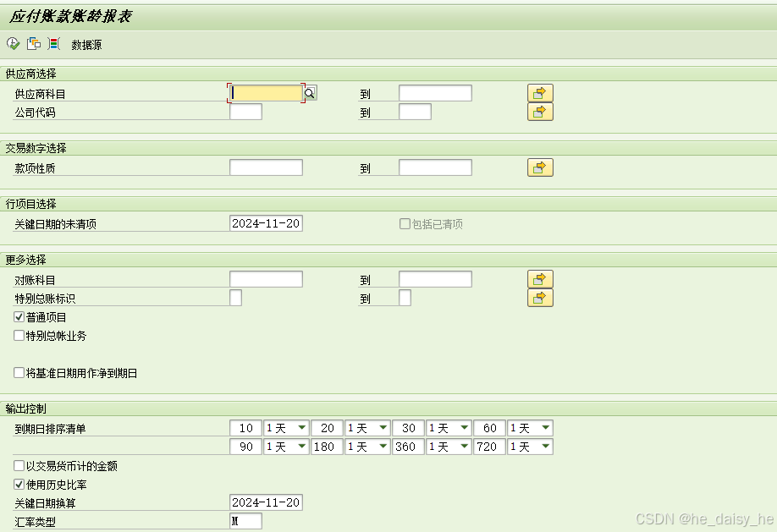Click the 公司代码 from input field
Image resolution: width=777 pixels, height=532 pixels.
tap(245, 112)
